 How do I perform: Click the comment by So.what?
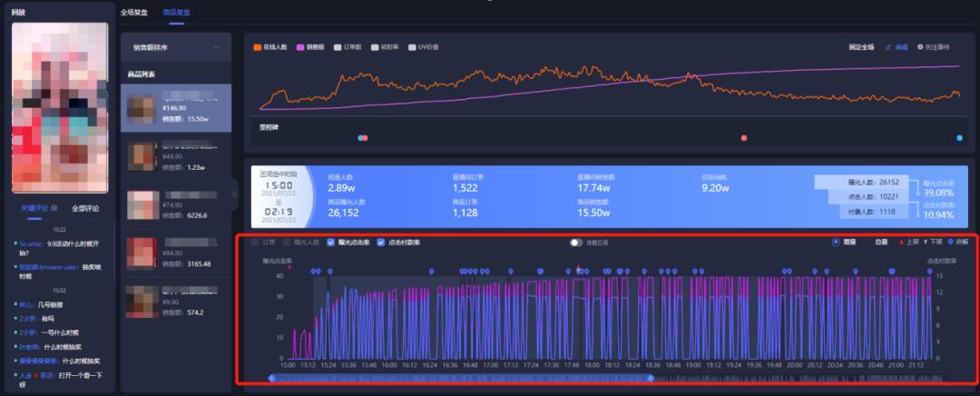60,248
